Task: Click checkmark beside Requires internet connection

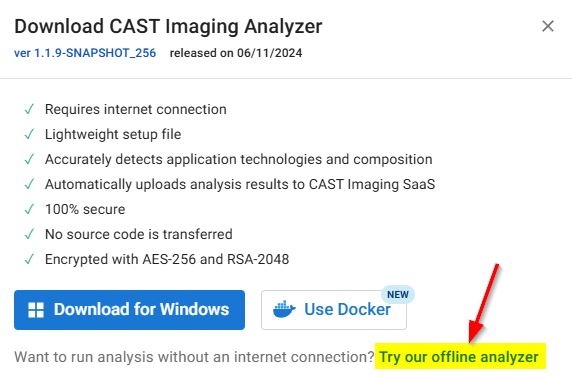Action: point(29,109)
